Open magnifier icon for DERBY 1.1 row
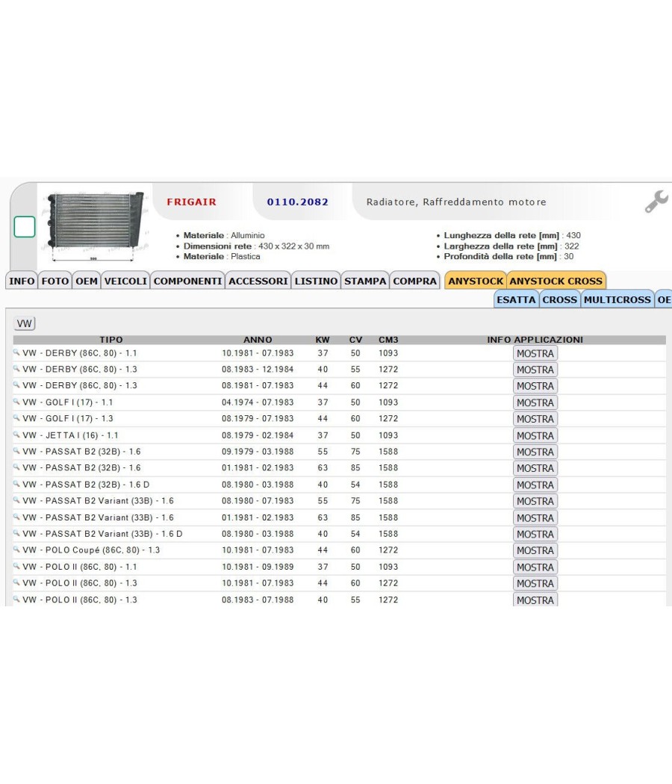 (16, 352)
